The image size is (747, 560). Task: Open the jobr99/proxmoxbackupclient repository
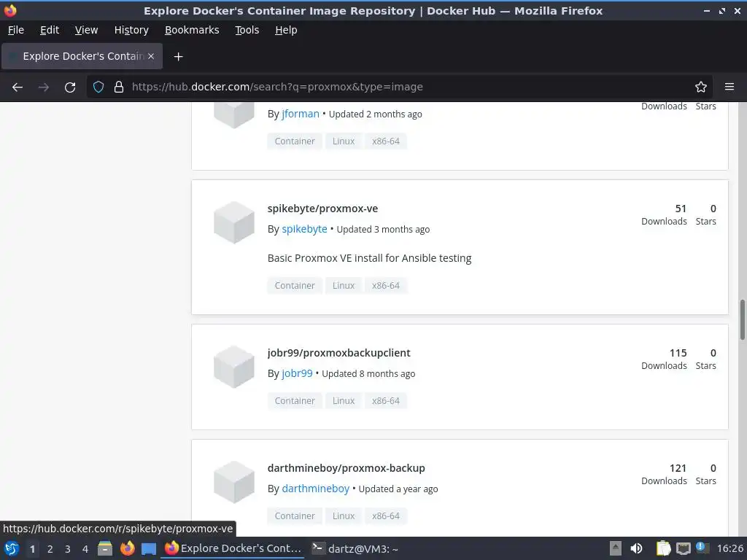tap(338, 353)
